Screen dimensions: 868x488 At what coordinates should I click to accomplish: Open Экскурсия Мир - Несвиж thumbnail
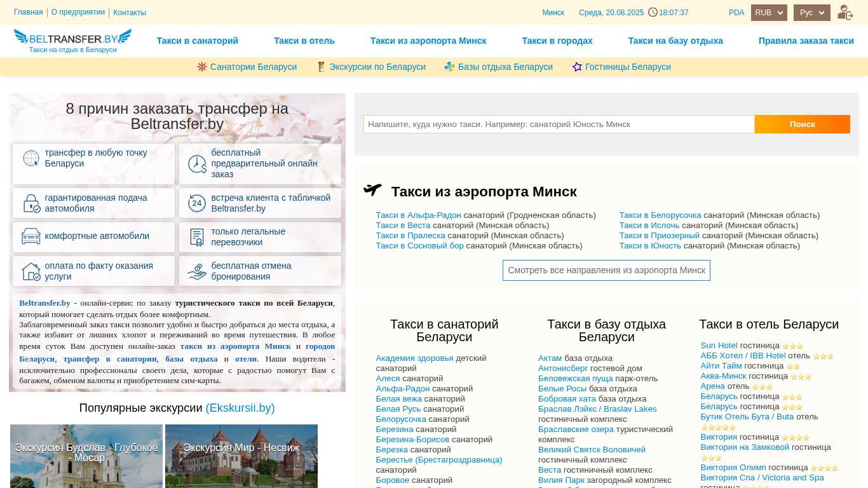[x=241, y=456]
